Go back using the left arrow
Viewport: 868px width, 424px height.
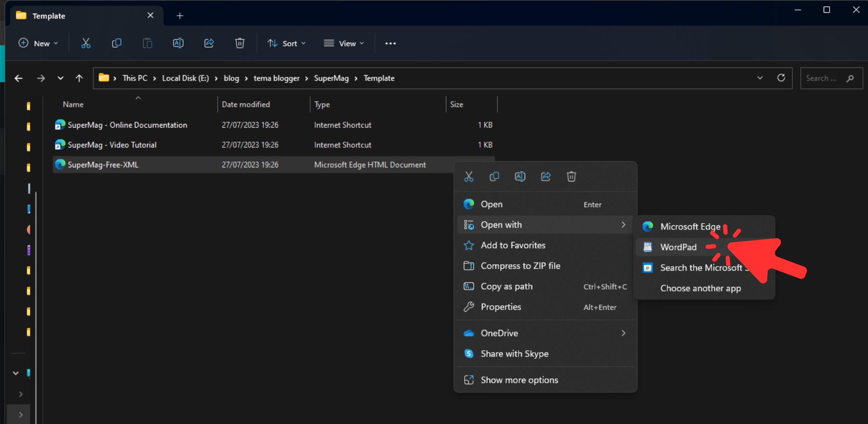19,78
